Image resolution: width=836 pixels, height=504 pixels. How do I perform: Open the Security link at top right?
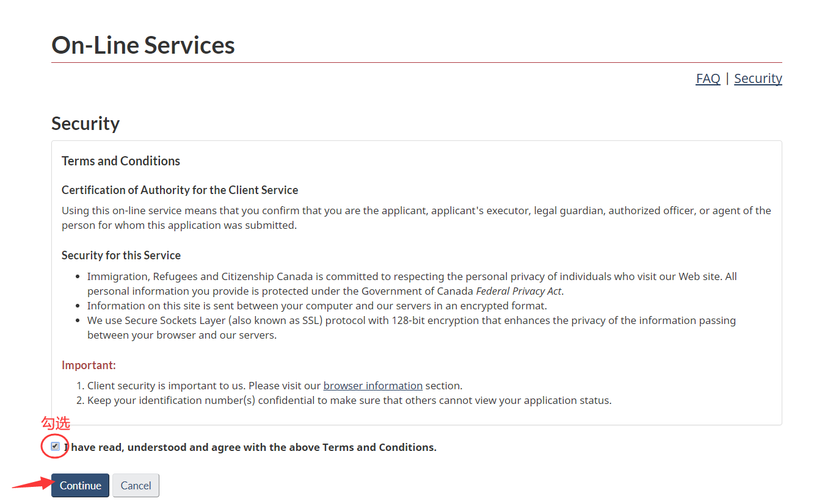pyautogui.click(x=758, y=79)
